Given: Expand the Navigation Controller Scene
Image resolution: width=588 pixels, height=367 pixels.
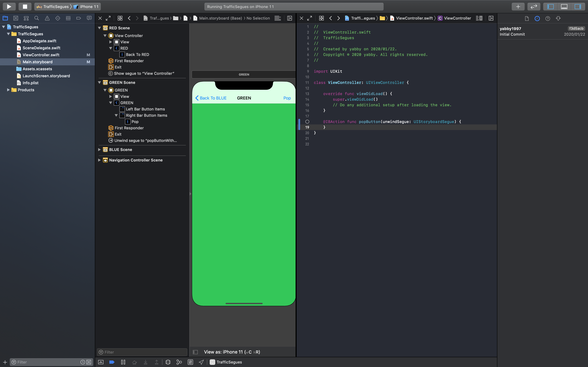Looking at the screenshot, I should click(x=99, y=160).
